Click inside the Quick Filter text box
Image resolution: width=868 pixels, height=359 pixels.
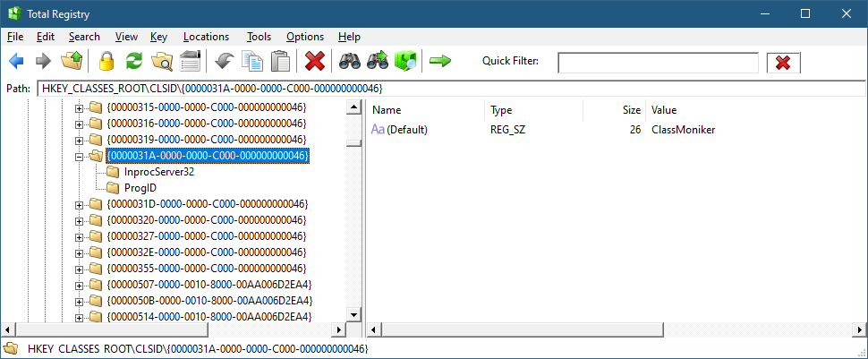pyautogui.click(x=658, y=62)
